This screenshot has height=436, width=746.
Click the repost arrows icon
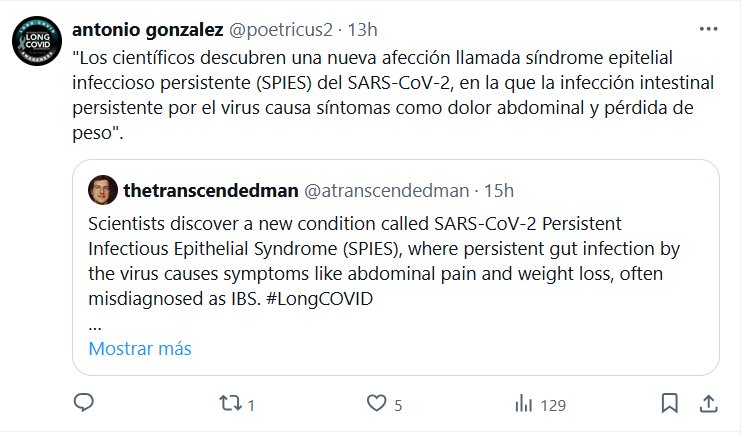(x=229, y=404)
